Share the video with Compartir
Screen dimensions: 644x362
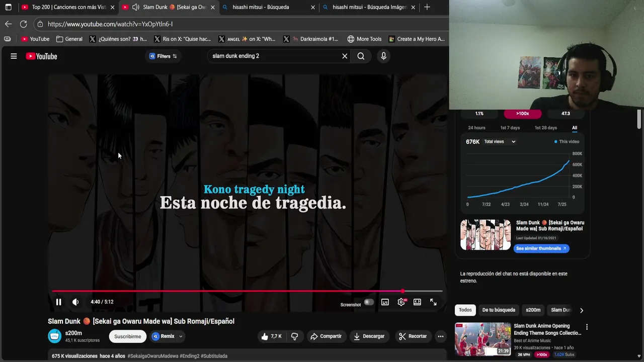coord(326,336)
